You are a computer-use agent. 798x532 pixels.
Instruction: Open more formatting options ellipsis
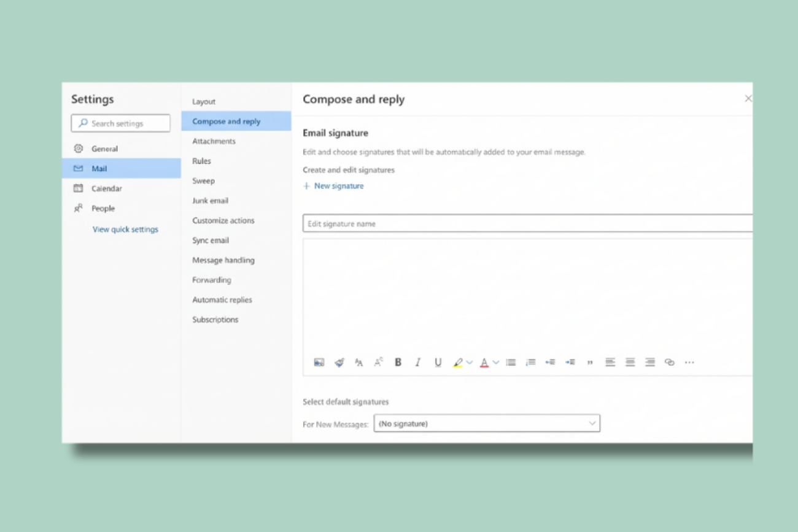coord(689,363)
